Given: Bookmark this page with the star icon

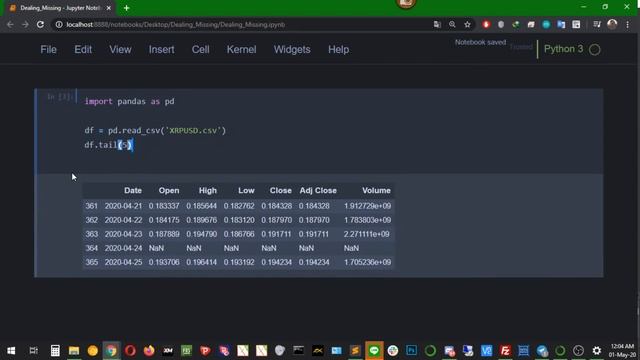Looking at the screenshot, I should 467,24.
